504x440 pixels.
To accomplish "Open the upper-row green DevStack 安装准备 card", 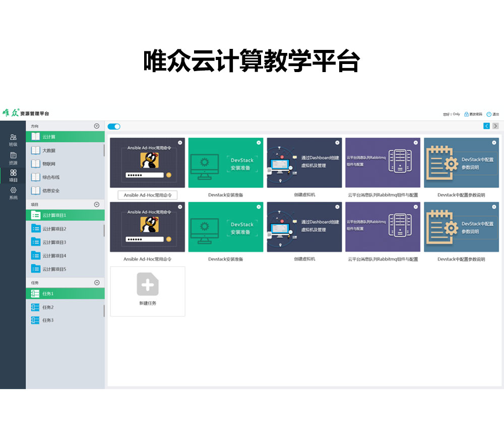I will point(226,163).
